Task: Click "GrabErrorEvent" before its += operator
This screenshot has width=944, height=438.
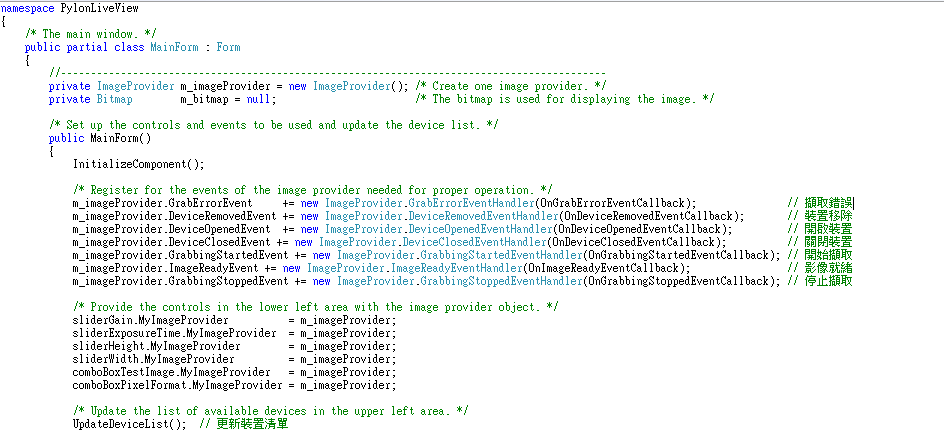Action: tap(210, 203)
